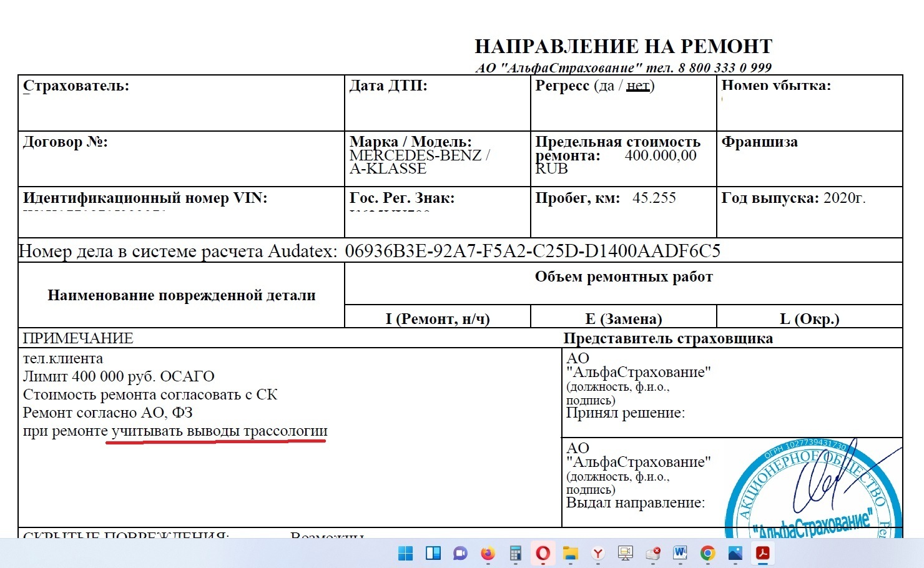Open the Windows Start menu
The height and width of the screenshot is (568, 924).
pyautogui.click(x=405, y=553)
